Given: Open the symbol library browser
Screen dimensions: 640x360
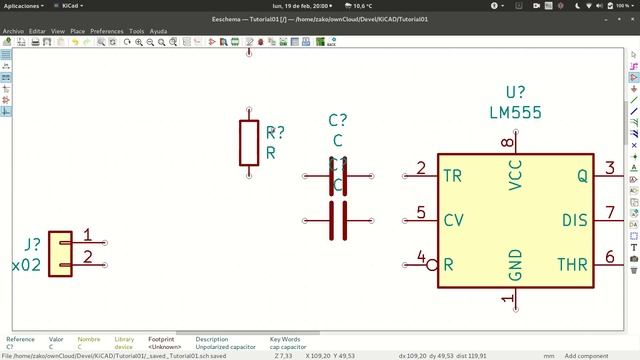Looking at the screenshot, I should pyautogui.click(x=223, y=42).
